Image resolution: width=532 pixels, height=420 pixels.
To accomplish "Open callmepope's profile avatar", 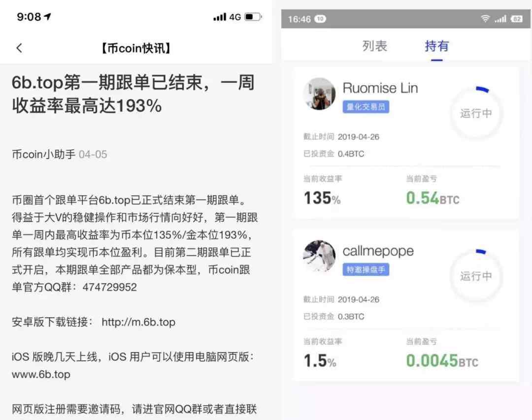I will (x=319, y=256).
